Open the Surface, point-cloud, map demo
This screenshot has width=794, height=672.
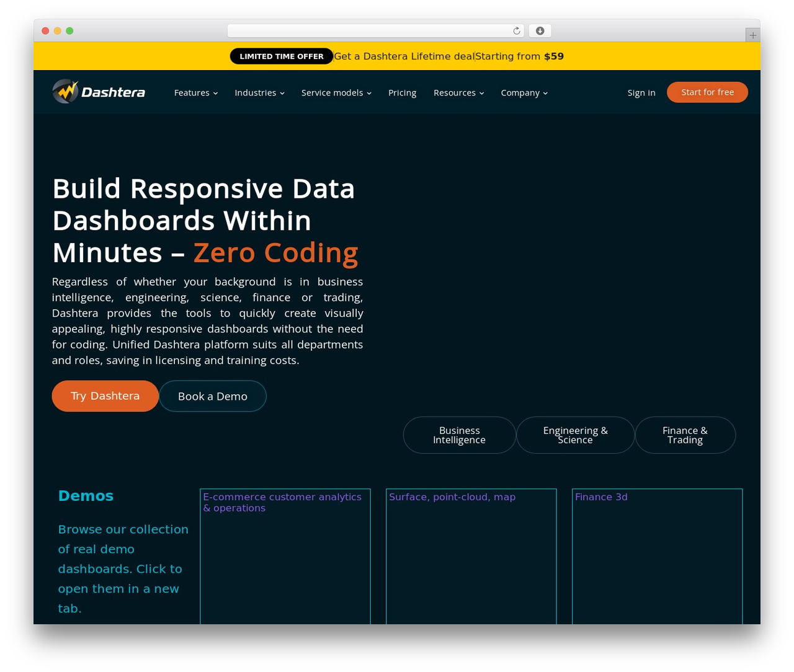[x=471, y=557]
